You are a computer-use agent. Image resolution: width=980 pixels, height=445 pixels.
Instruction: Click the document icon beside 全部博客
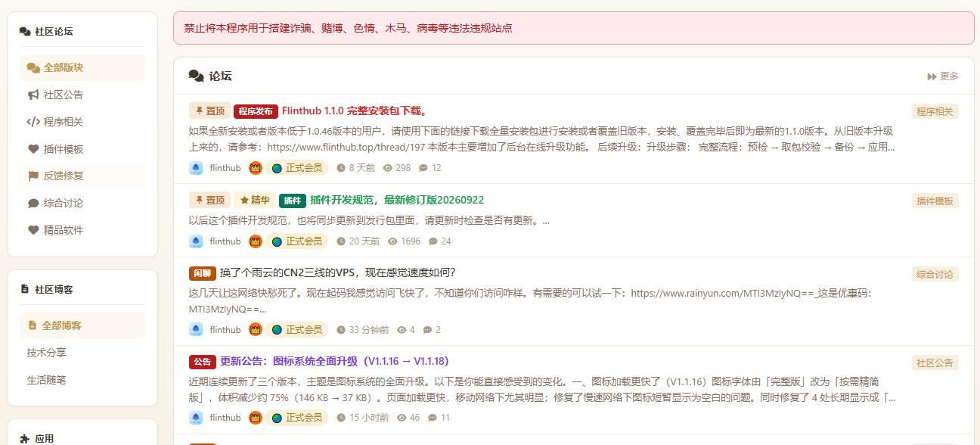point(32,325)
